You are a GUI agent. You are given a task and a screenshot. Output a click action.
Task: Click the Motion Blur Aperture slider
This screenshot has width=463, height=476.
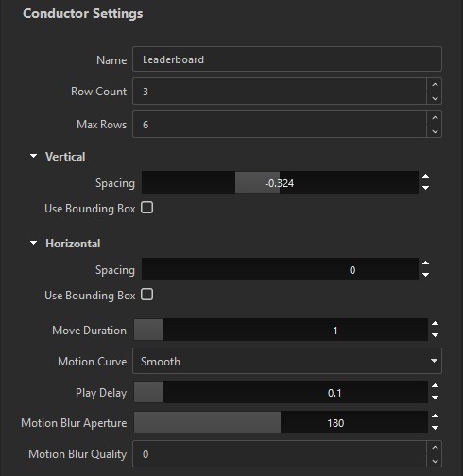281,422
